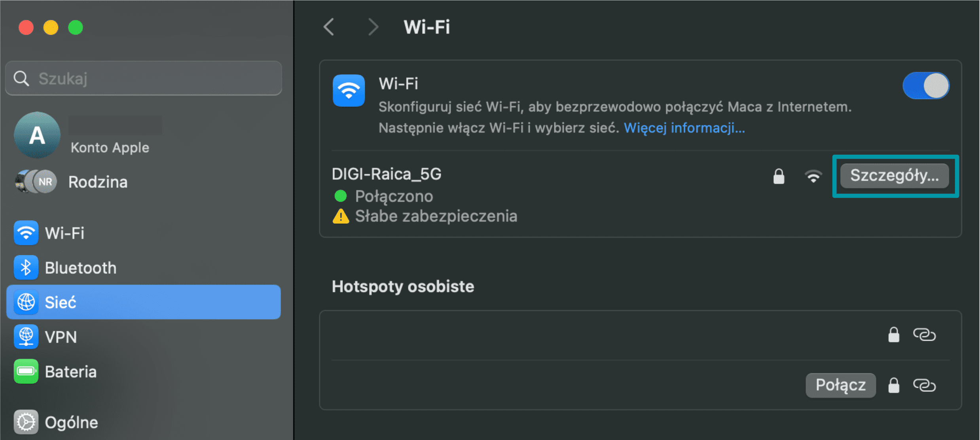
Task: Click the first hotspot's link icon
Action: pyautogui.click(x=924, y=335)
